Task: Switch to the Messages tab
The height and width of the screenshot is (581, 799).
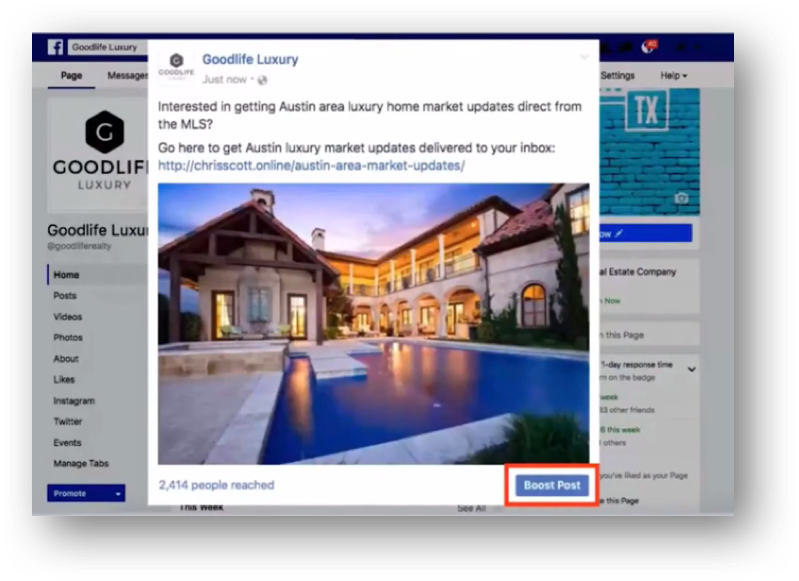Action: [x=127, y=76]
